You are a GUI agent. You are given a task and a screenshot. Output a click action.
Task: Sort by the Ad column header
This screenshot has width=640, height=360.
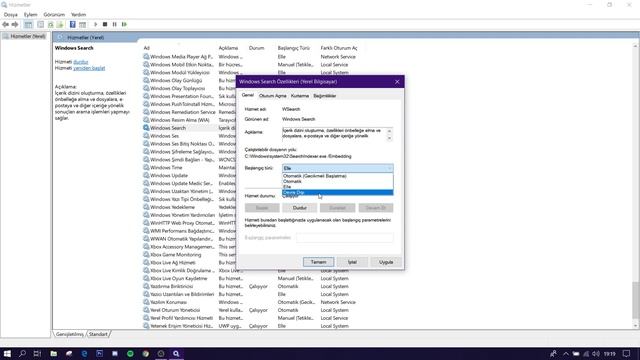pyautogui.click(x=147, y=48)
